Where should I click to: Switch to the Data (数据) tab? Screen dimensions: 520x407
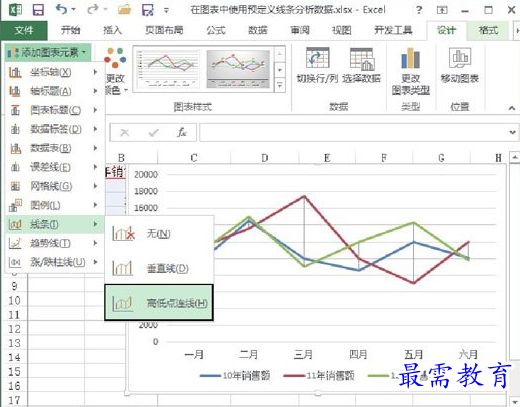(258, 30)
